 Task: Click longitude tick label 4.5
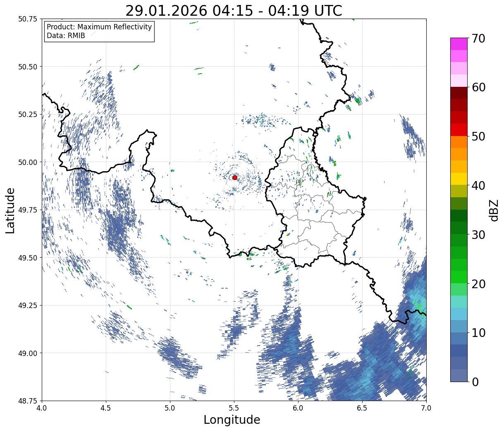pyautogui.click(x=106, y=408)
